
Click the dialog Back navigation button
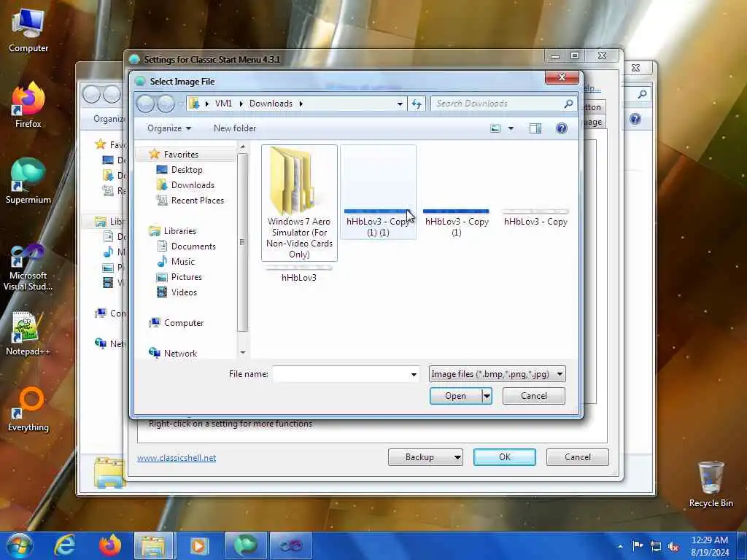[x=146, y=104]
